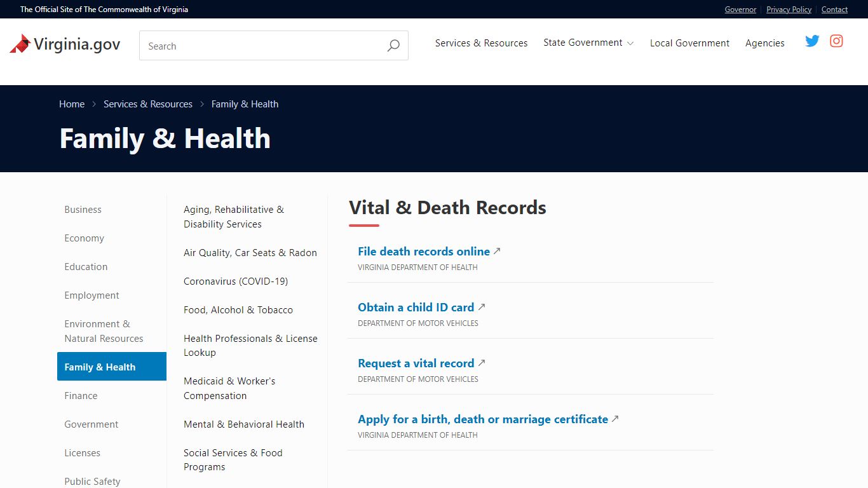This screenshot has height=488, width=868.
Task: Click the Vital & Death Records heading
Action: (x=447, y=208)
